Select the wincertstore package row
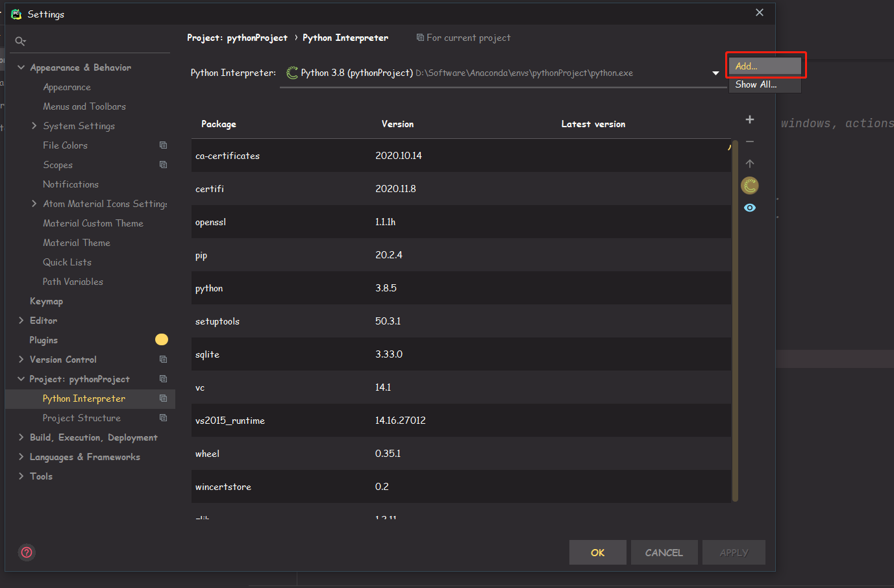This screenshot has width=894, height=588. coord(461,487)
